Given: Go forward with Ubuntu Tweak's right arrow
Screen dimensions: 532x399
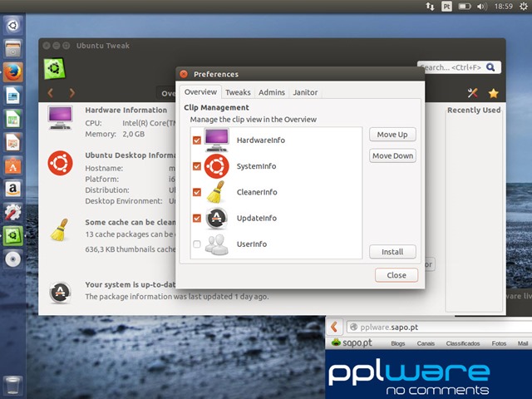Looking at the screenshot, I should (x=71, y=93).
